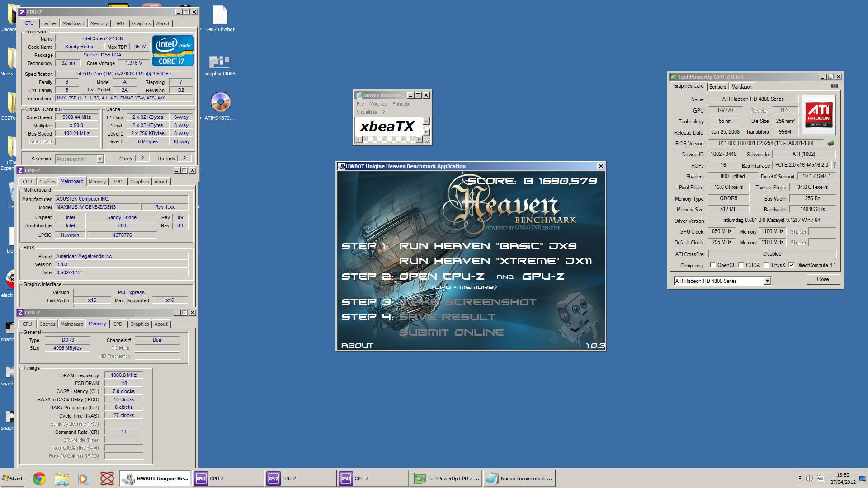Viewport: 868px width, 488px height.
Task: Switch to TechPowerUp GPU-Z taskbar item
Action: (446, 479)
